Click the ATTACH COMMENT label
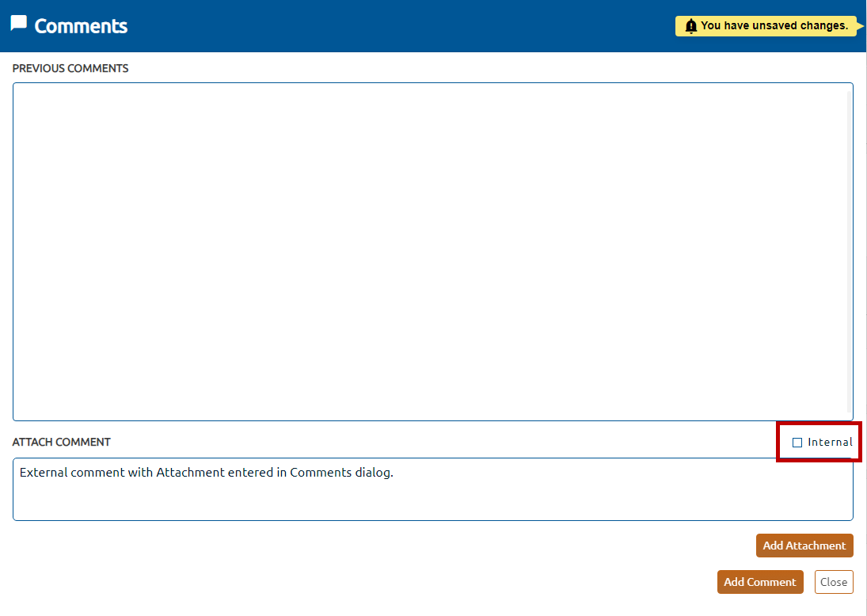Viewport: 867px width, 616px height. 62,443
